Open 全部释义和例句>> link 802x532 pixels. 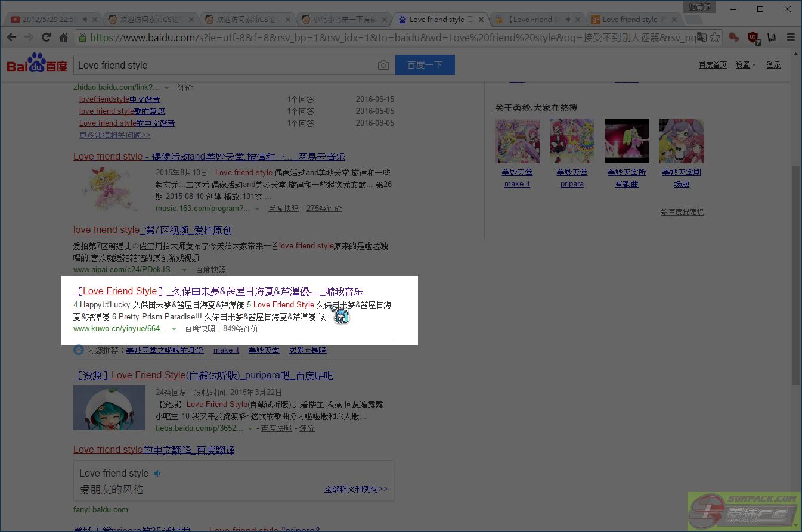(356, 489)
